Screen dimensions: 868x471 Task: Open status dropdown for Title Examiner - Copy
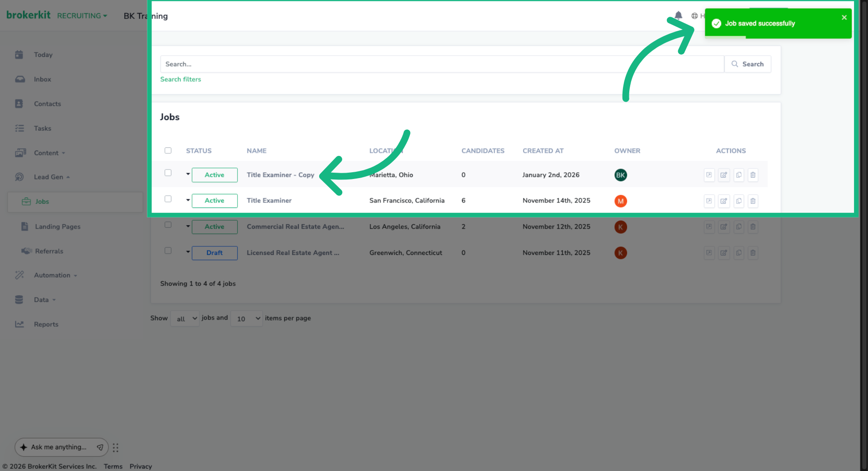(188, 174)
